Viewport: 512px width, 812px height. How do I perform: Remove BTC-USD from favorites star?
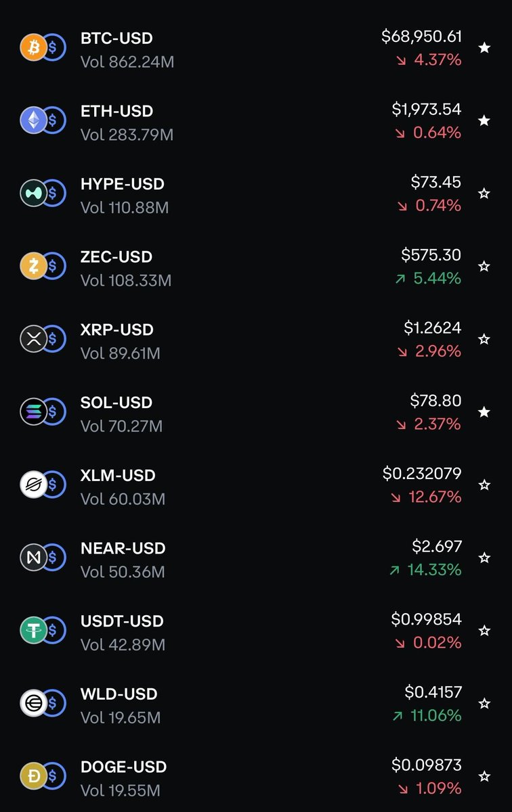[484, 47]
